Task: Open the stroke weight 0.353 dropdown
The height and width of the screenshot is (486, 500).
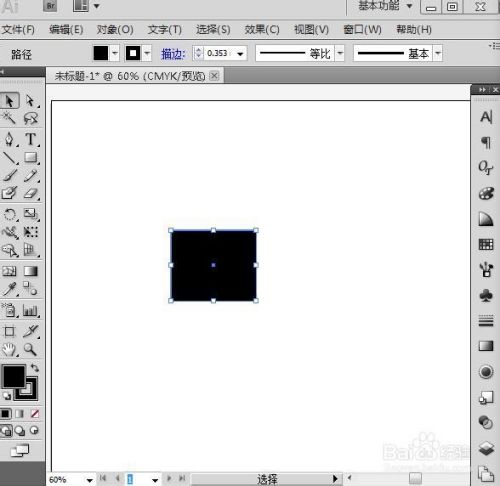Action: 240,54
